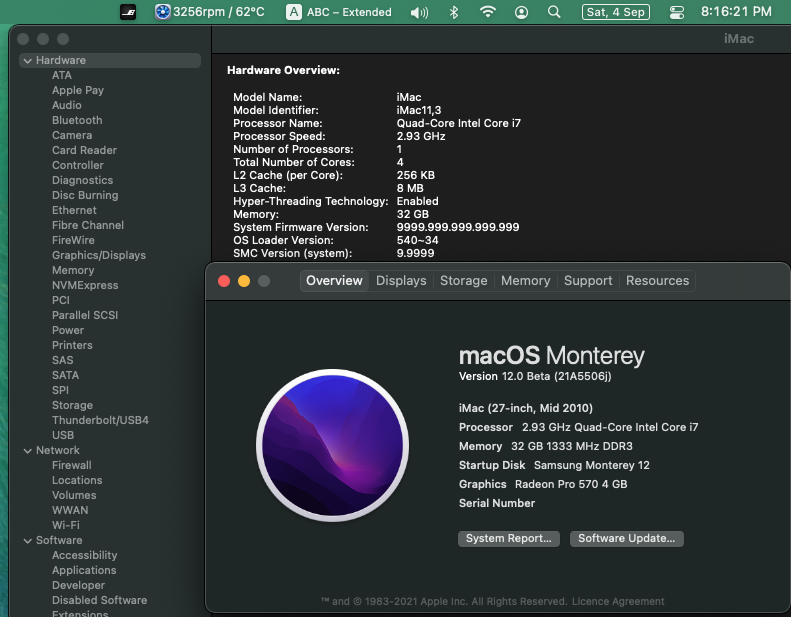The width and height of the screenshot is (791, 617).
Task: Click the Software Update button
Action: 627,538
